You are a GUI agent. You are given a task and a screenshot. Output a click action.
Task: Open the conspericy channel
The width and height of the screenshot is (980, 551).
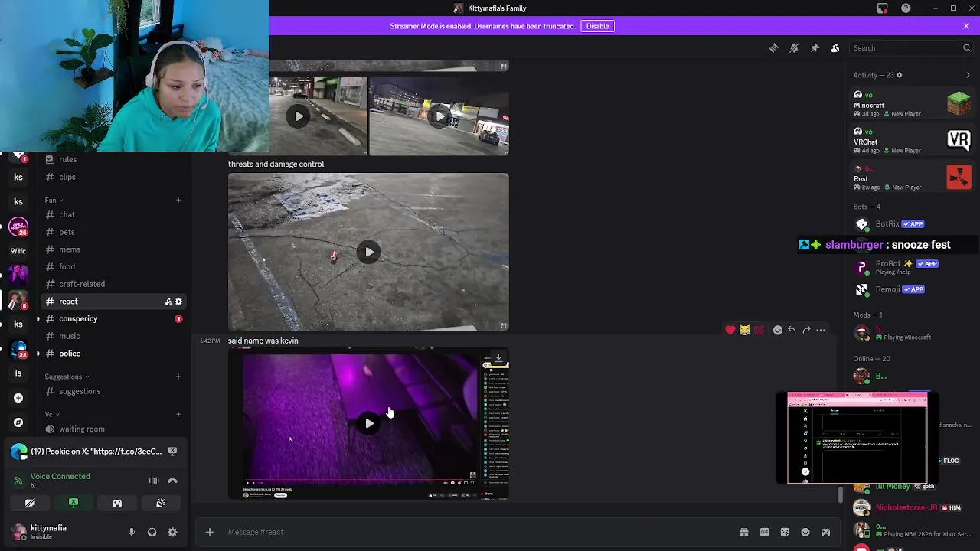tap(113, 318)
